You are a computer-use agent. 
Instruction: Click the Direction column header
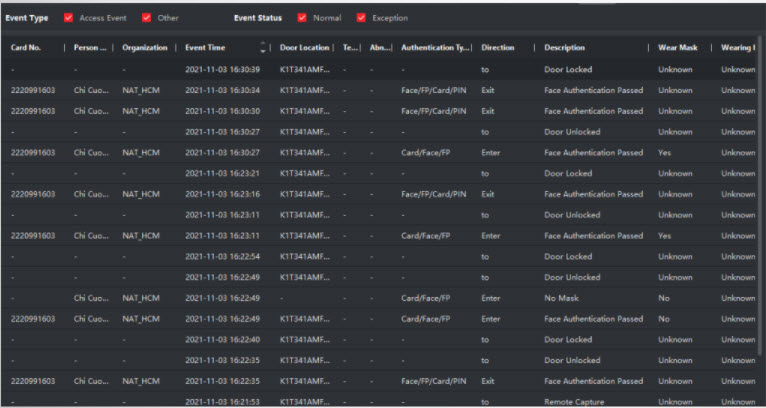coord(498,48)
